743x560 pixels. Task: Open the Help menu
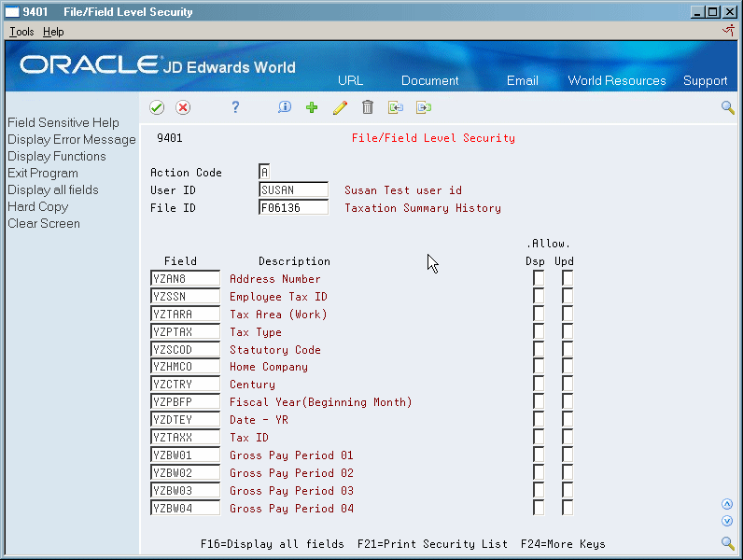point(53,32)
